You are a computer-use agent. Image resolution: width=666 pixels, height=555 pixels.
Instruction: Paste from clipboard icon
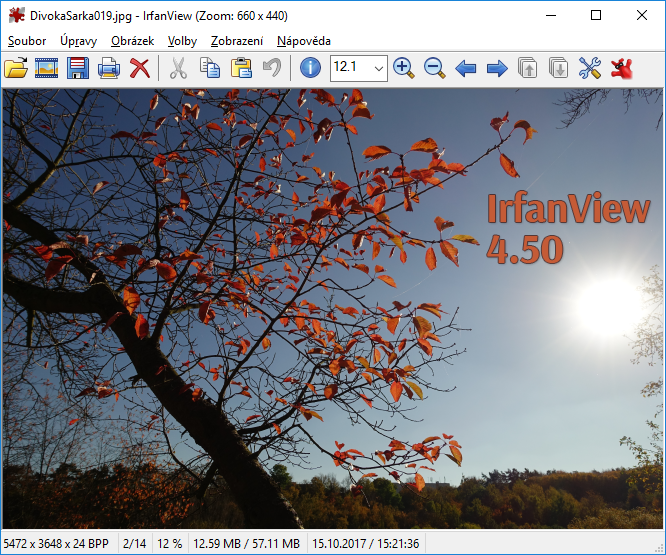pyautogui.click(x=241, y=68)
